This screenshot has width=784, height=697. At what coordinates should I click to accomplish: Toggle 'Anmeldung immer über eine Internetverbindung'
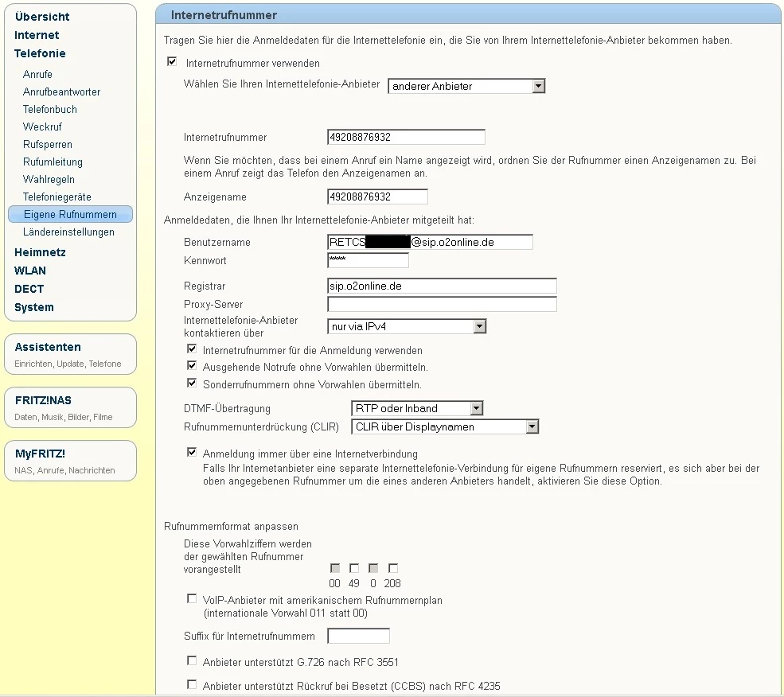[192, 452]
